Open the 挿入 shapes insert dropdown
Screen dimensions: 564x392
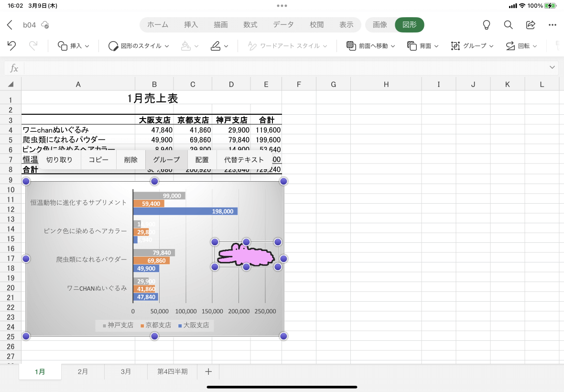(74, 45)
